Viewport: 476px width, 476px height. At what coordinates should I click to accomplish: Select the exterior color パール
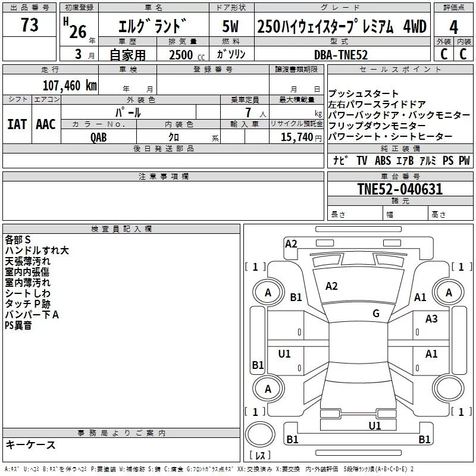pyautogui.click(x=128, y=112)
